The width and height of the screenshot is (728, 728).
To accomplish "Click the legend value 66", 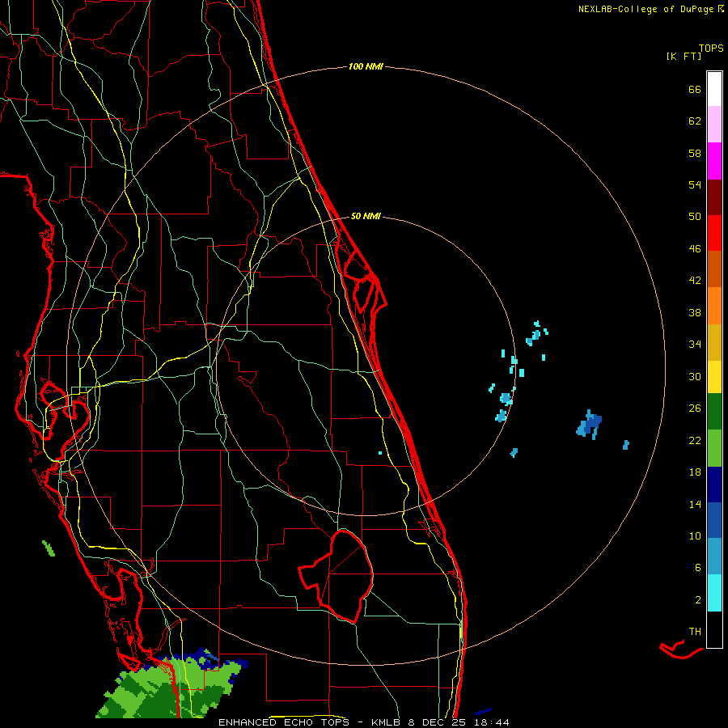I will point(695,89).
